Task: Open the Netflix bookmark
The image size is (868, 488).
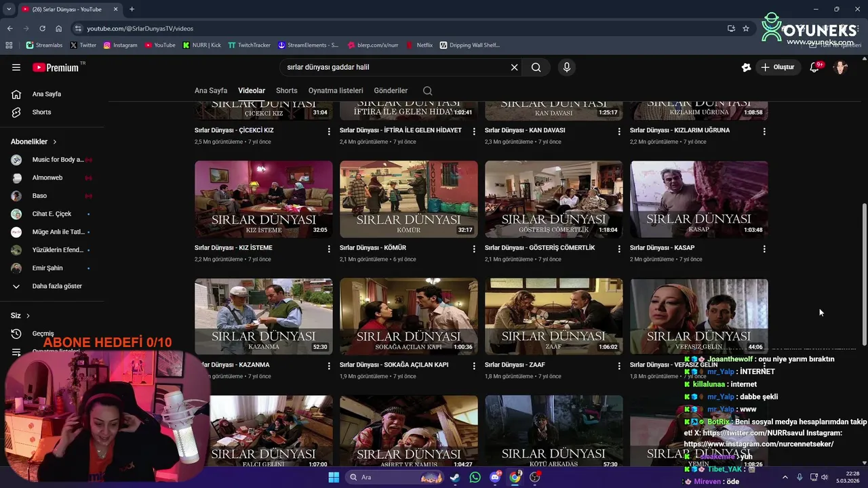Action: (420, 45)
